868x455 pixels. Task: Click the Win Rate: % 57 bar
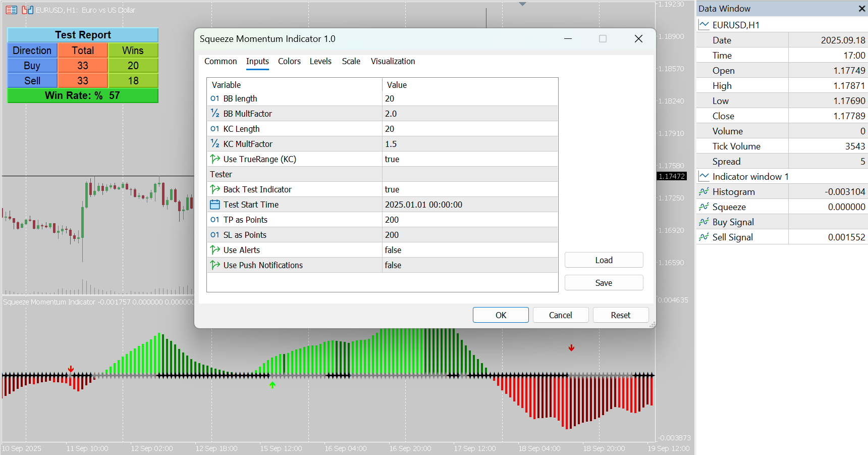(83, 95)
